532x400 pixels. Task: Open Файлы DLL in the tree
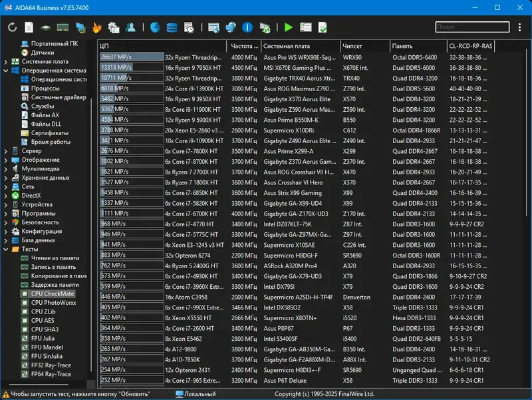(46, 124)
